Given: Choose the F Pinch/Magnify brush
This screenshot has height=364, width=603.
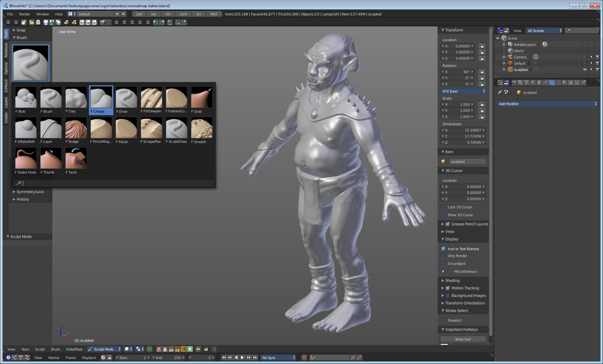Looking at the screenshot, I should [101, 128].
